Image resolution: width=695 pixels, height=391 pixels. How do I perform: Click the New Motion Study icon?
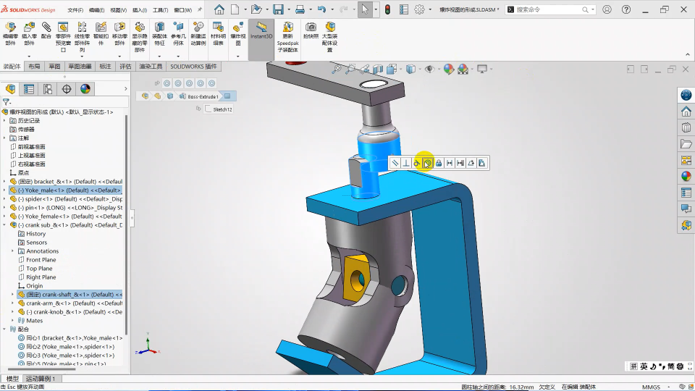pos(198,27)
